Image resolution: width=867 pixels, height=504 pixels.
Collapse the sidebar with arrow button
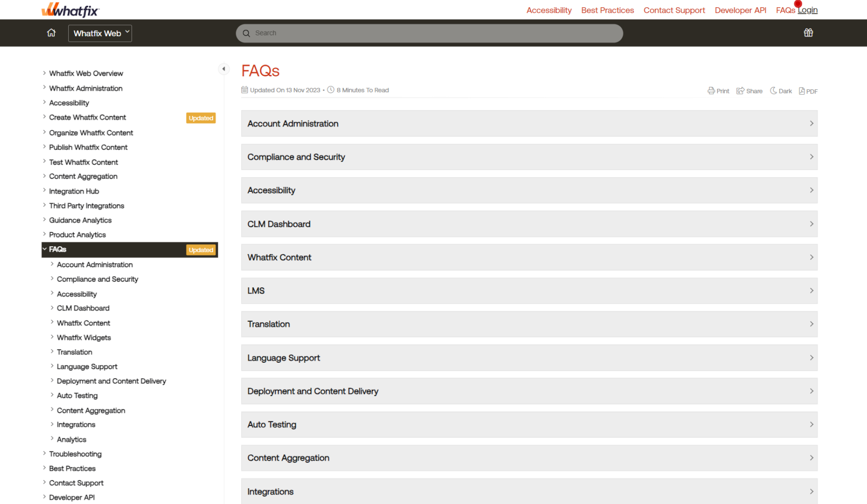point(224,69)
